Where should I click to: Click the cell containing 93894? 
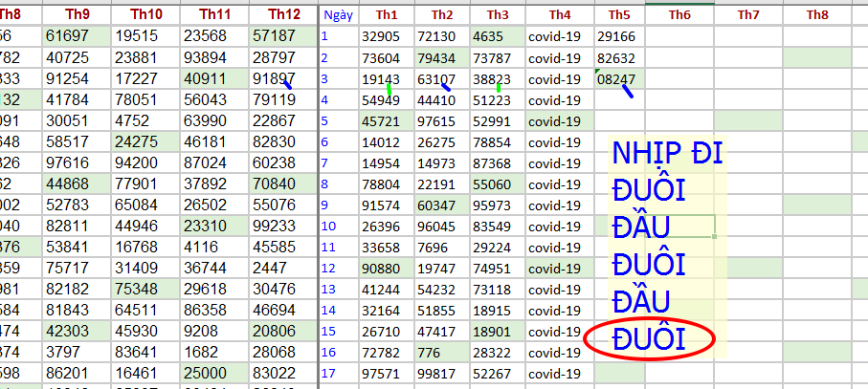click(214, 58)
